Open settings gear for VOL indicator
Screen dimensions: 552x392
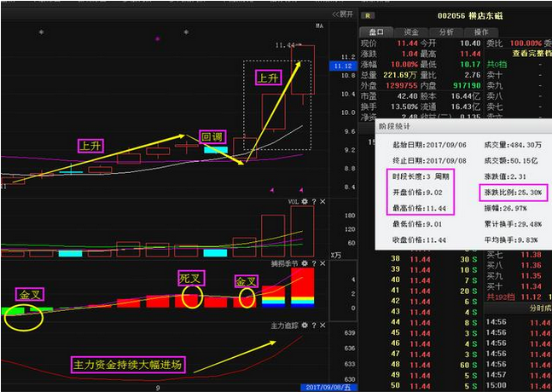[x=304, y=202]
